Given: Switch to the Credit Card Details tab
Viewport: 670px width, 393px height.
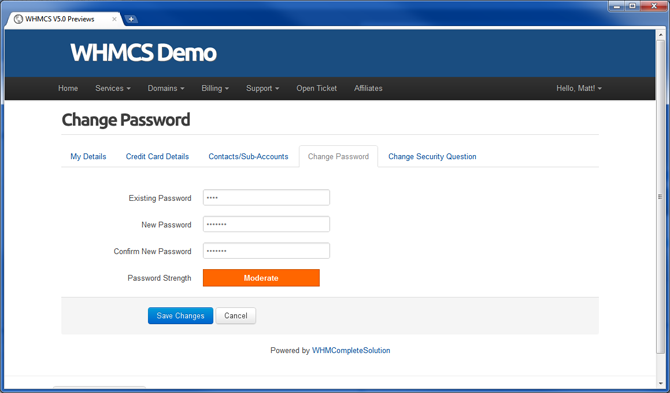Looking at the screenshot, I should click(157, 156).
